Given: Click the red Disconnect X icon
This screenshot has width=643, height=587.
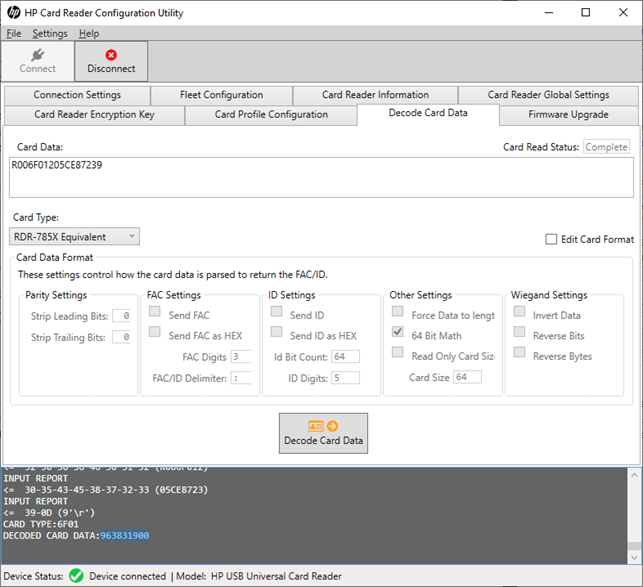Looking at the screenshot, I should coord(111,55).
